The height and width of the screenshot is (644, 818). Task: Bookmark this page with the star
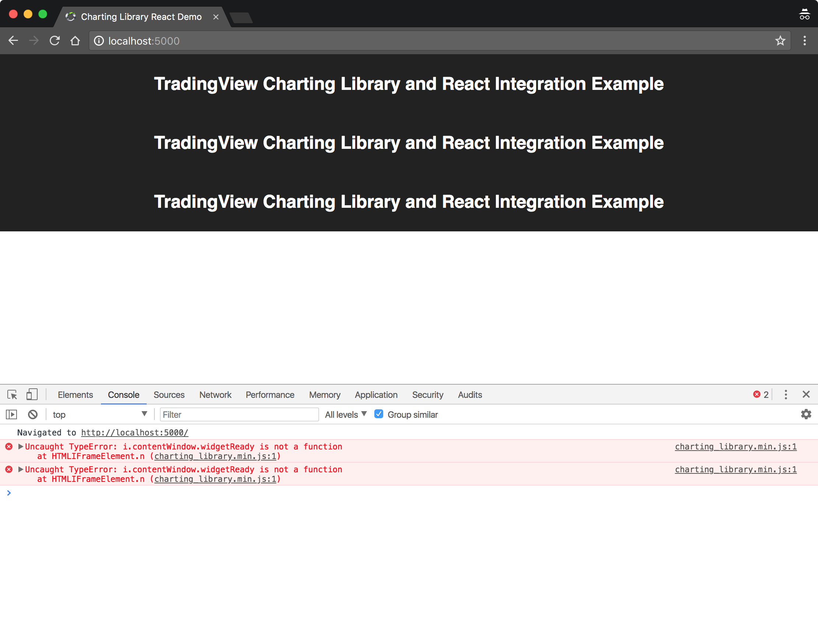[x=780, y=41]
